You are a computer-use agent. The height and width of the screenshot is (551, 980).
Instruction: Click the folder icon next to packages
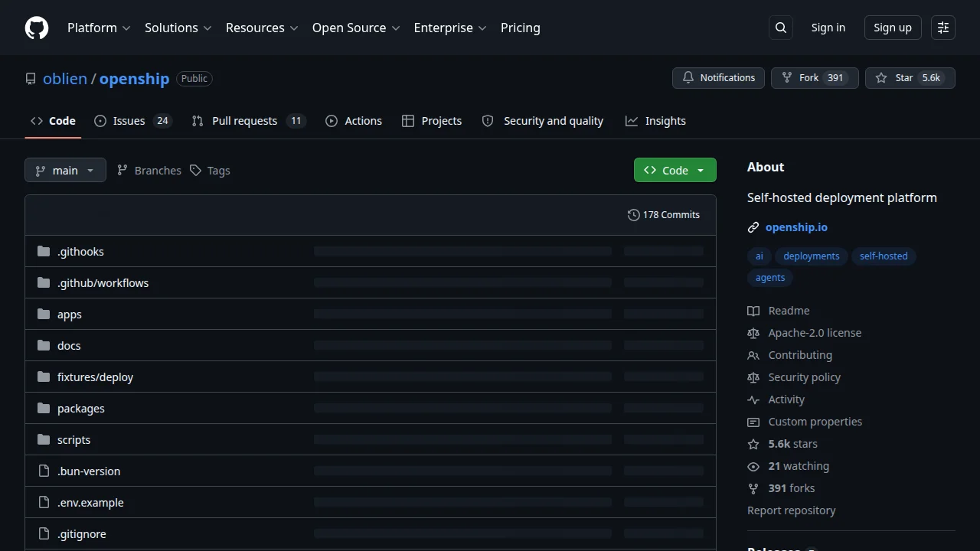click(44, 408)
